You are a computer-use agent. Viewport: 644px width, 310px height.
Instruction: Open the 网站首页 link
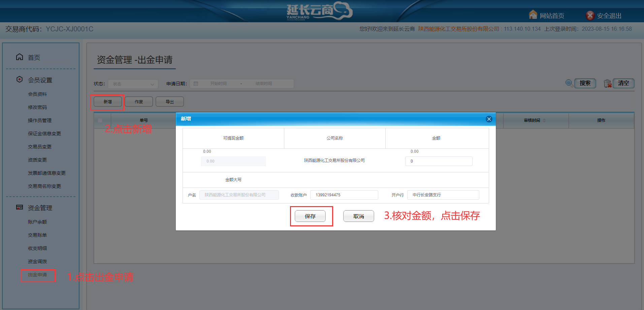point(552,16)
